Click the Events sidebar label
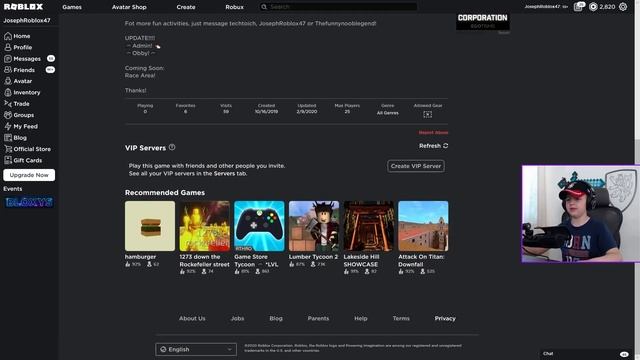The height and width of the screenshot is (360, 640). [x=13, y=189]
